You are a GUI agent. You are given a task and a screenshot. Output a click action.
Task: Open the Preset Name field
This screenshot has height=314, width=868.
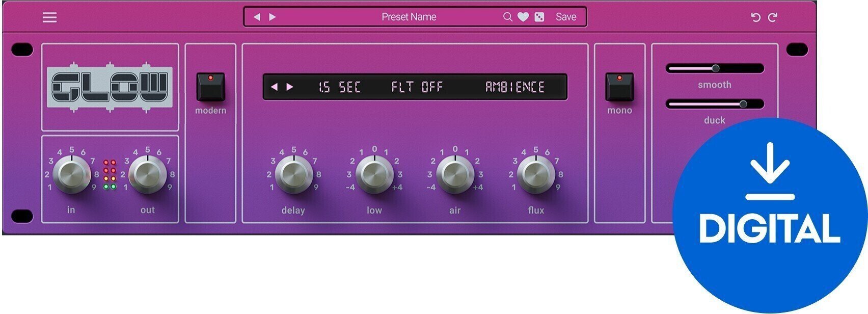pos(409,17)
